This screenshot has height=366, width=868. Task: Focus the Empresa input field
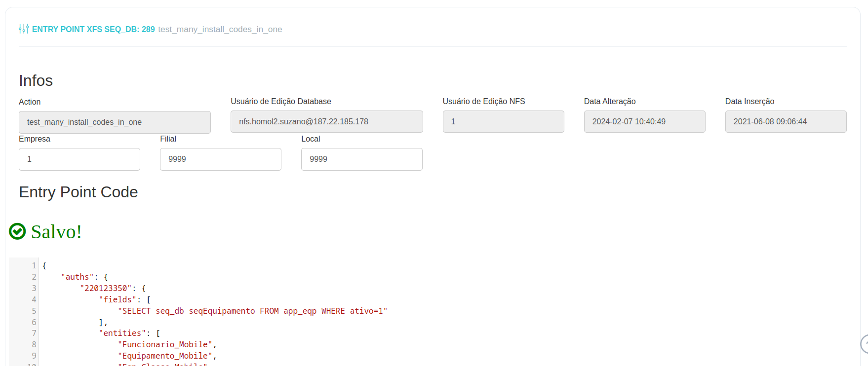coord(79,159)
